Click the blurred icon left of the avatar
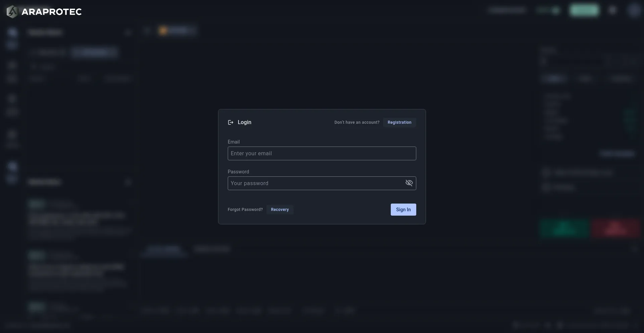 [x=612, y=10]
